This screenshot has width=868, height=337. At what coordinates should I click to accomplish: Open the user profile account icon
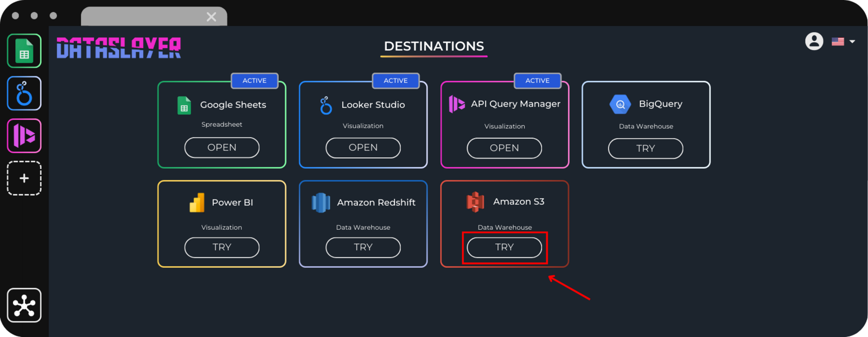point(814,41)
